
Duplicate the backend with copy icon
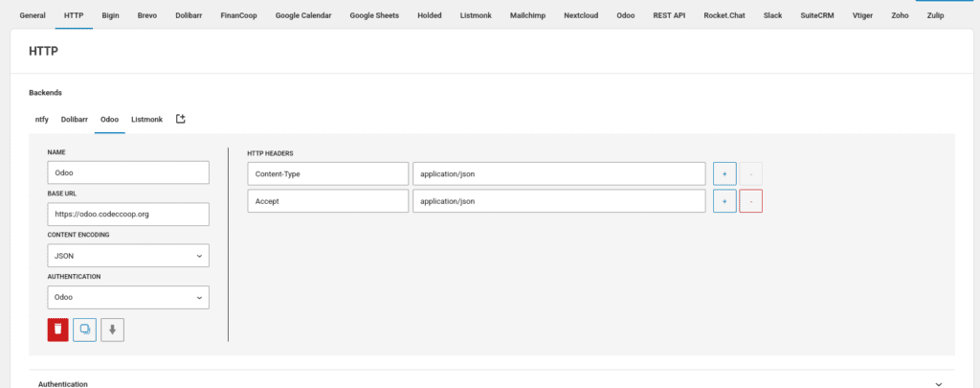click(x=85, y=330)
